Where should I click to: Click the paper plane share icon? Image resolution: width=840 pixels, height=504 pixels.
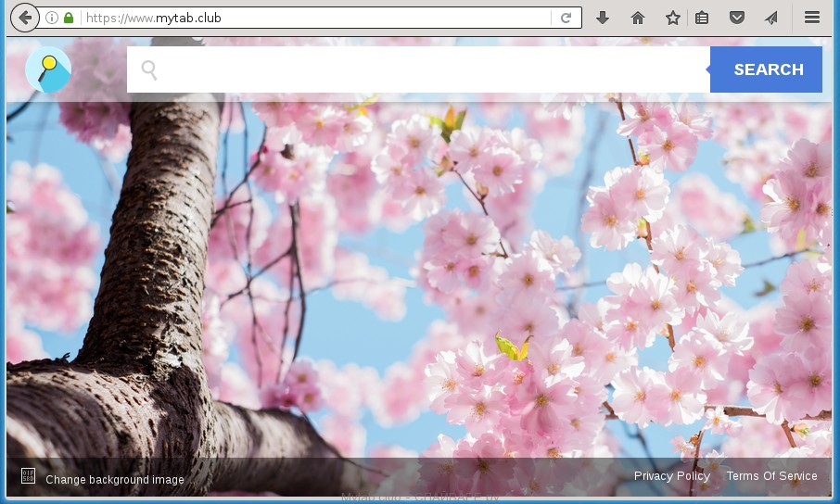770,18
